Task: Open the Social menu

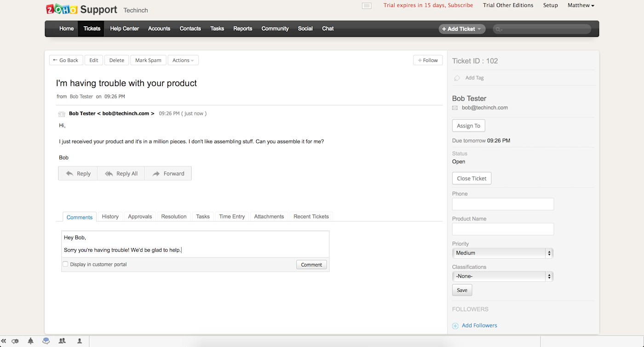Action: click(305, 28)
